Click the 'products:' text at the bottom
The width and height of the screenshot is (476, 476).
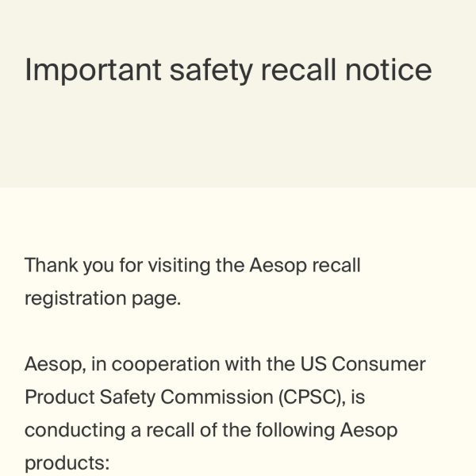tap(67, 463)
